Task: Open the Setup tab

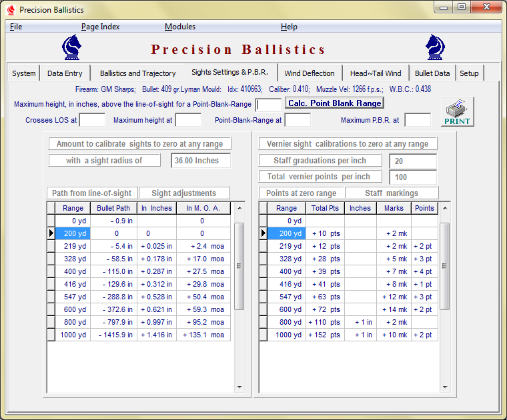Action: [x=469, y=73]
